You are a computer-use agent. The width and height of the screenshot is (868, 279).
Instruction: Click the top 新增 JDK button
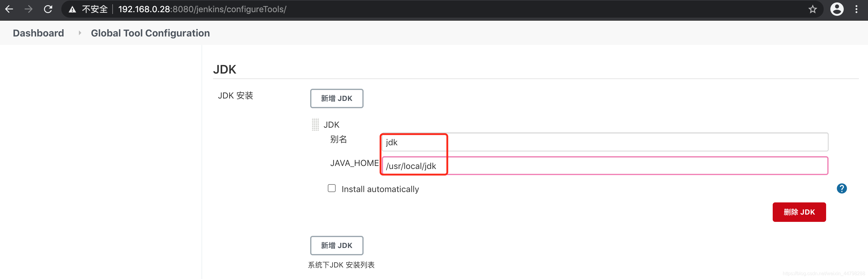pyautogui.click(x=336, y=98)
